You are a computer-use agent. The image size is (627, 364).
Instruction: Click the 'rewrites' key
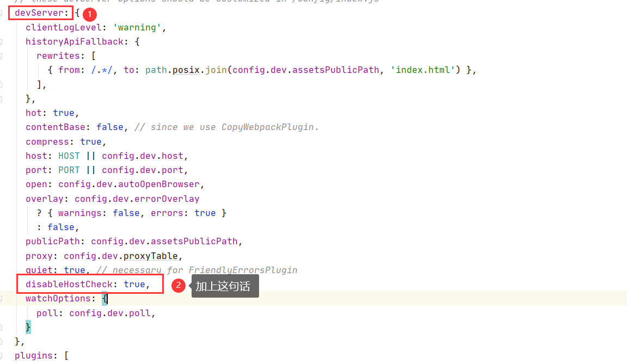pos(58,55)
